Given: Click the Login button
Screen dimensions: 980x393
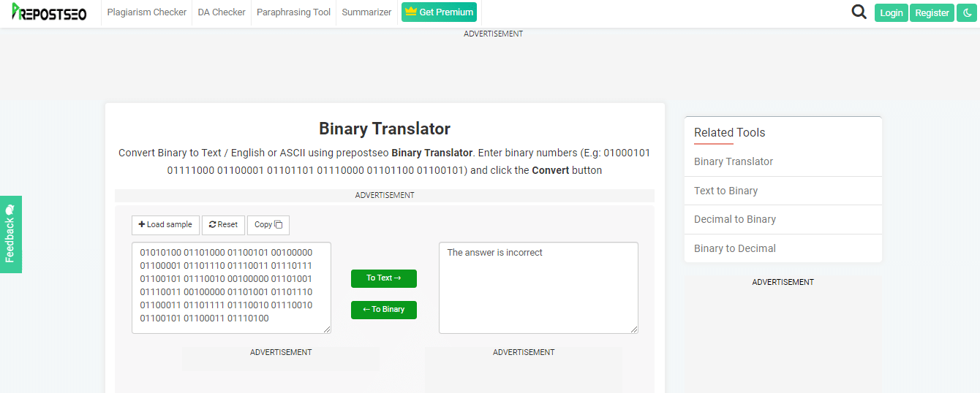Looking at the screenshot, I should point(892,12).
